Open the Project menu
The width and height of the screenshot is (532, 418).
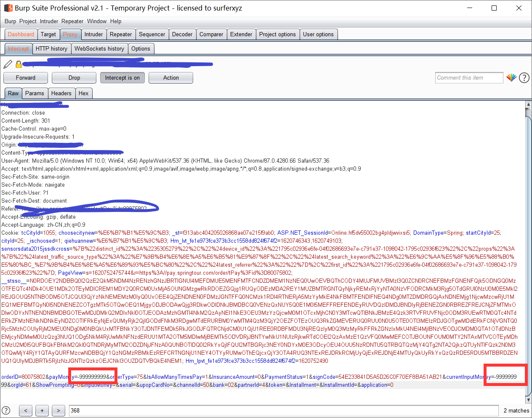pos(28,21)
